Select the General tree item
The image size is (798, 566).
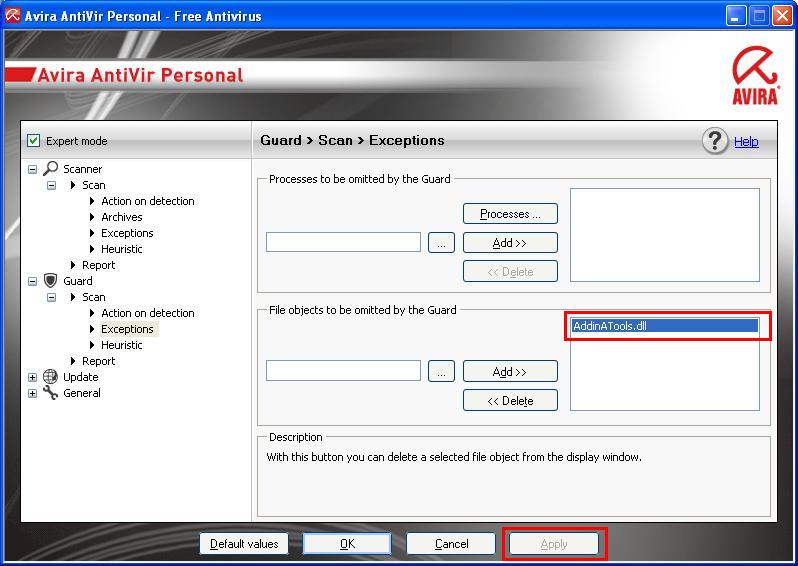pos(81,393)
